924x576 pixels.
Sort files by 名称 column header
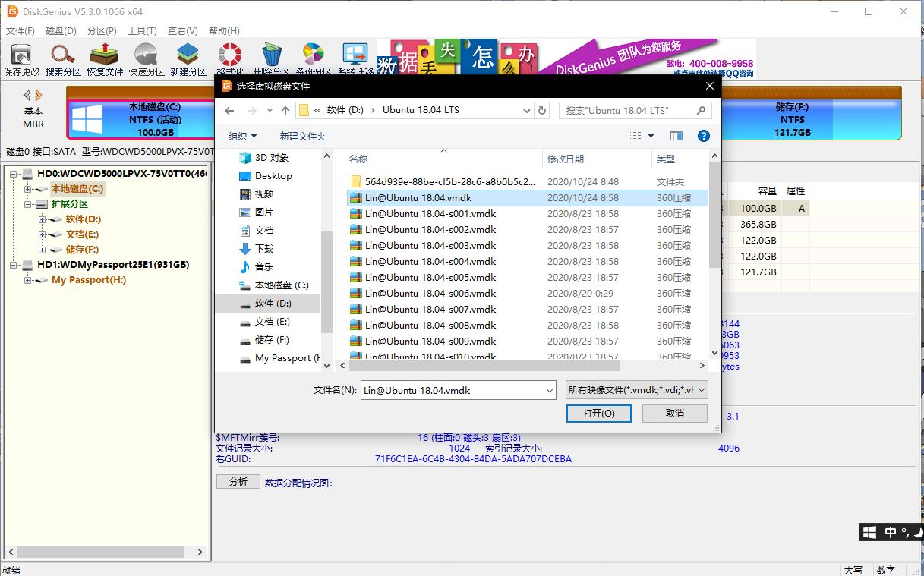click(x=443, y=159)
